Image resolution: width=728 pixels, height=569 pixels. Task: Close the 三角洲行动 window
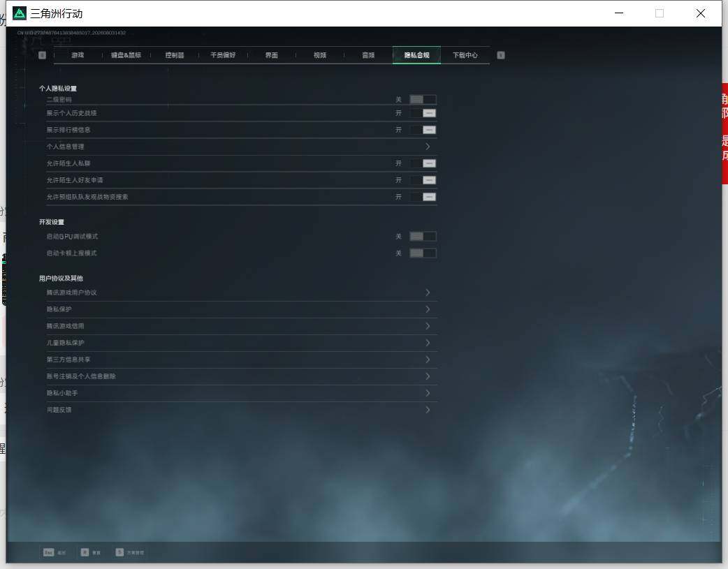pos(701,13)
